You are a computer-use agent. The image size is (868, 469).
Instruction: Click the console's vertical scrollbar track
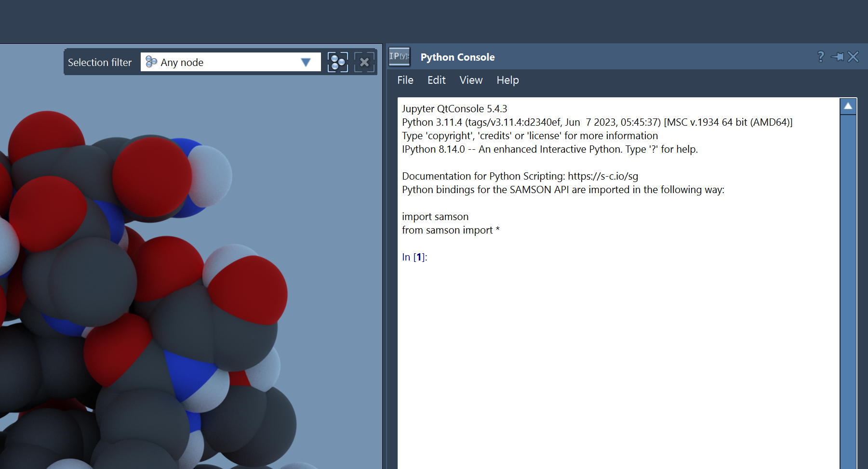click(848, 289)
